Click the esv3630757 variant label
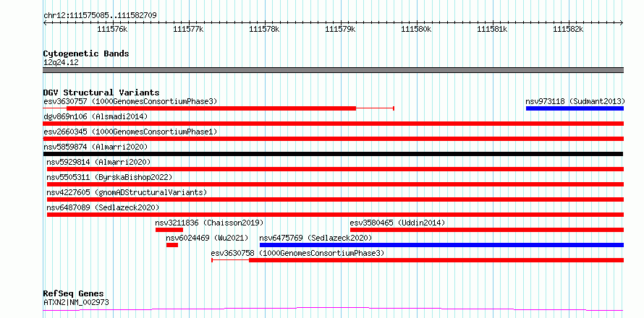The height and width of the screenshot is (318, 644). 130,101
